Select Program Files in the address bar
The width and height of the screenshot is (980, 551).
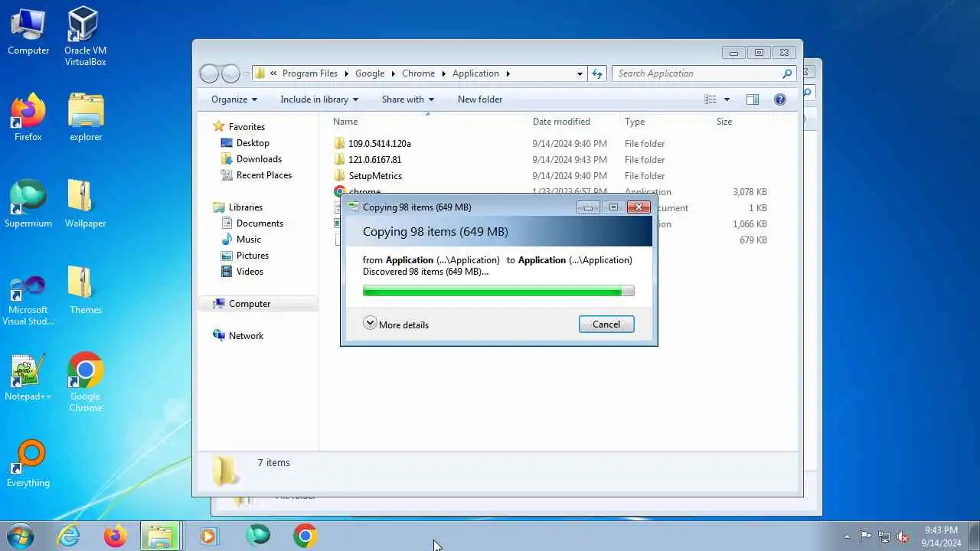click(x=310, y=73)
